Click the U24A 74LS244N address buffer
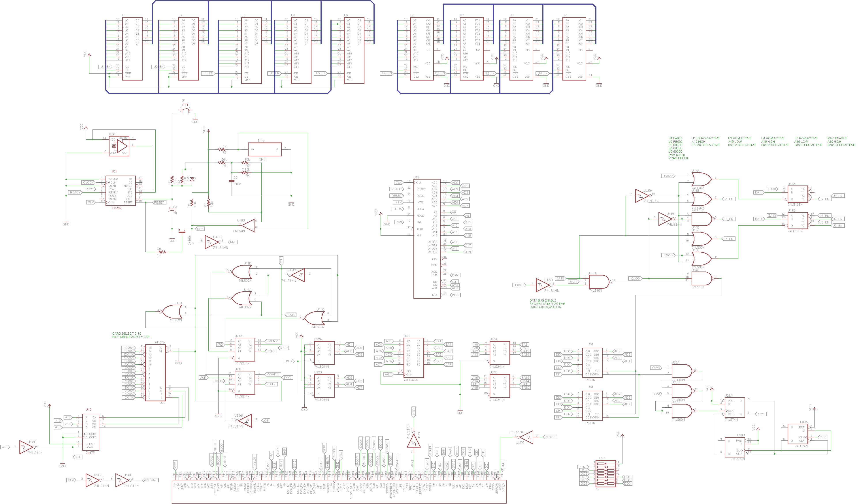 [x=500, y=353]
